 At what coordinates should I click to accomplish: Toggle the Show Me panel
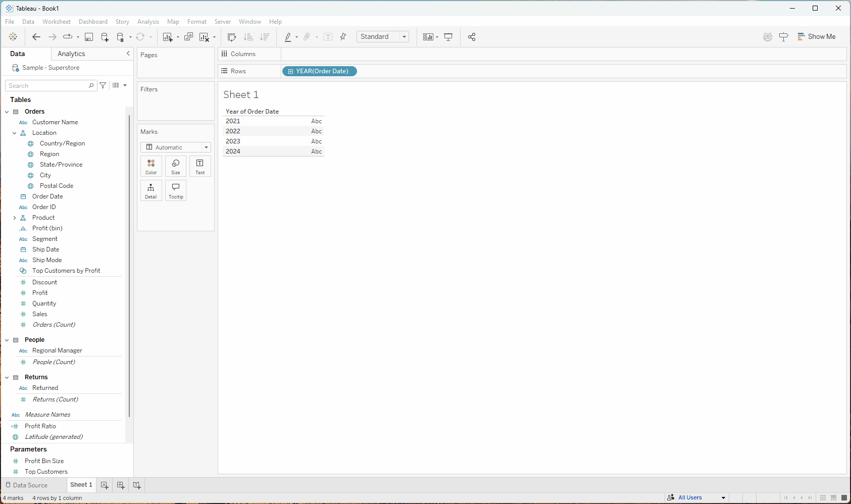pyautogui.click(x=816, y=37)
